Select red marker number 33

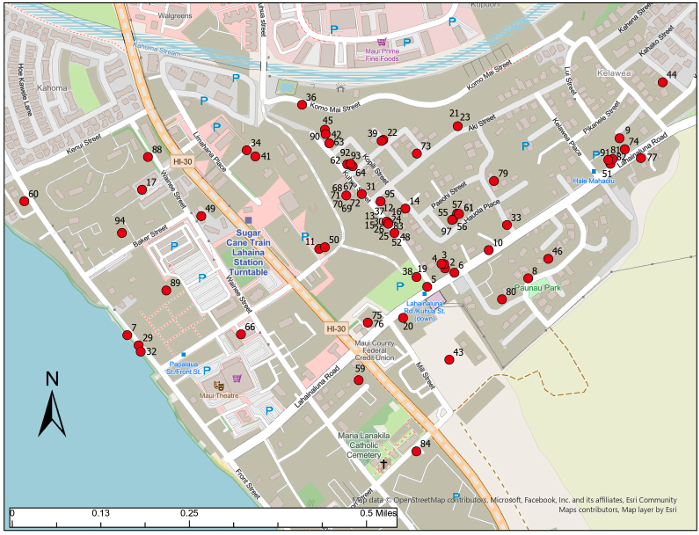506,225
